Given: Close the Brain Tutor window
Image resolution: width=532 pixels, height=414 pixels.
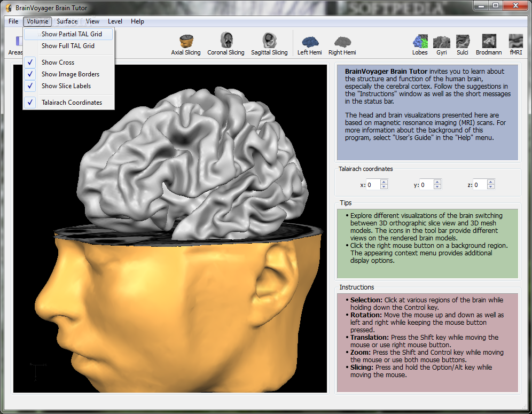Looking at the screenshot, I should pos(515,6).
